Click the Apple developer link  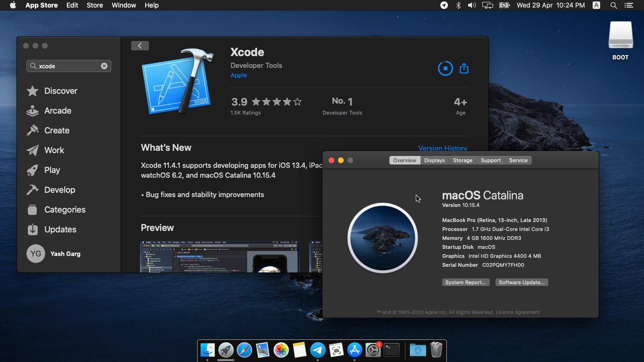pyautogui.click(x=239, y=75)
